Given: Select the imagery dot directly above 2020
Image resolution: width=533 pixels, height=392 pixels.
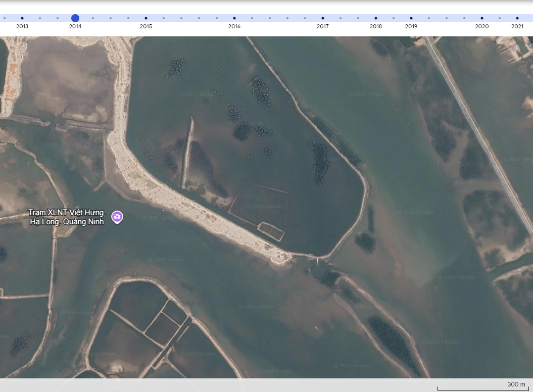Looking at the screenshot, I should 481,18.
